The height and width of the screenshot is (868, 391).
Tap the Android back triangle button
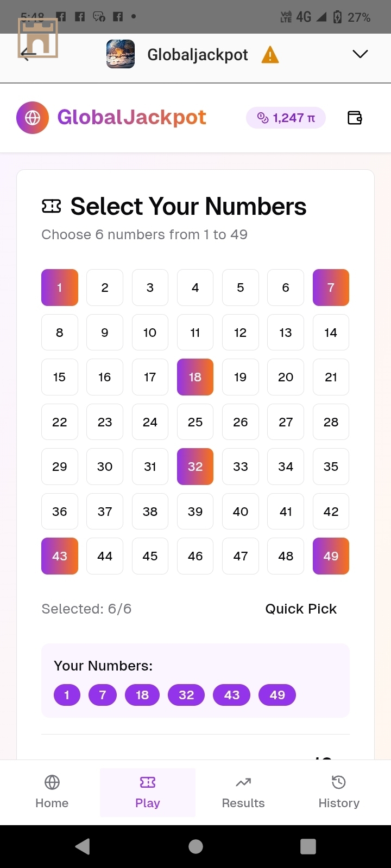click(83, 846)
